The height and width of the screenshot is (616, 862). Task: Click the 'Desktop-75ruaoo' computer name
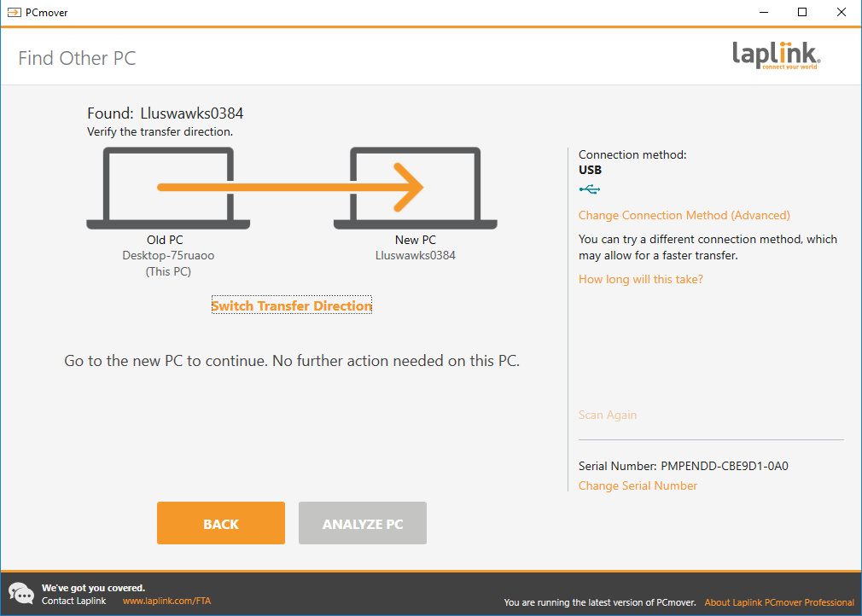point(168,255)
